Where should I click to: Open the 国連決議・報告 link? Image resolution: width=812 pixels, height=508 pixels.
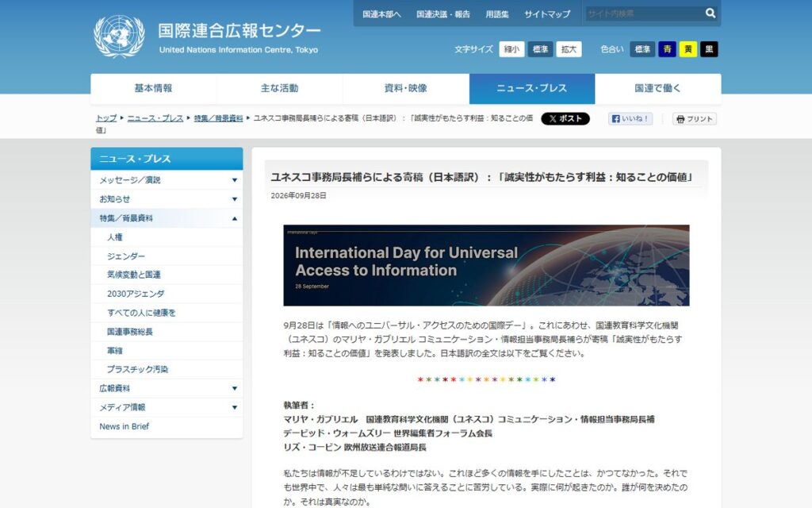pos(442,14)
